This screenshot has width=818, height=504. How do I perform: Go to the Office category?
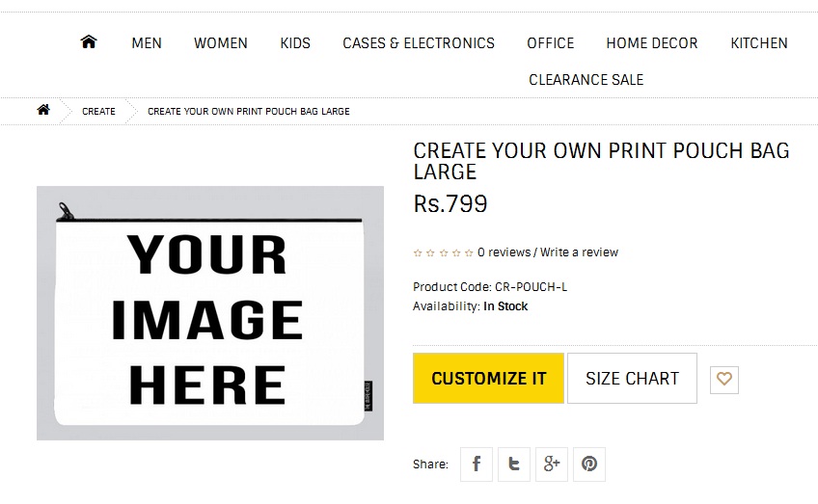click(551, 43)
